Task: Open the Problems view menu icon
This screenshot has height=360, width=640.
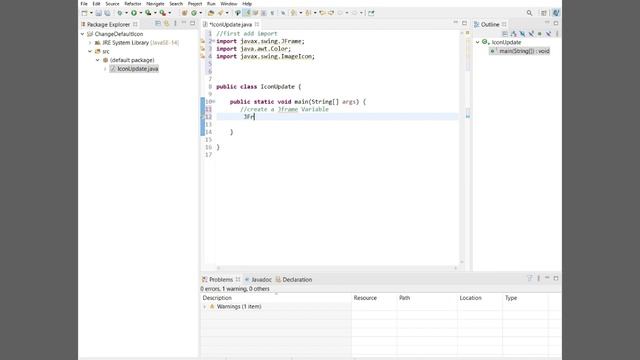Action: point(539,278)
